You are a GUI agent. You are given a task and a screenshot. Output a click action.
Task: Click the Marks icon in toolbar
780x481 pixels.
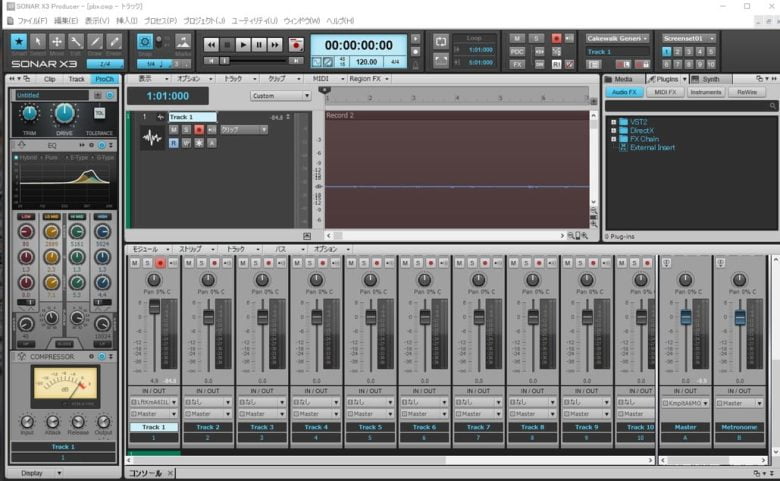[183, 42]
